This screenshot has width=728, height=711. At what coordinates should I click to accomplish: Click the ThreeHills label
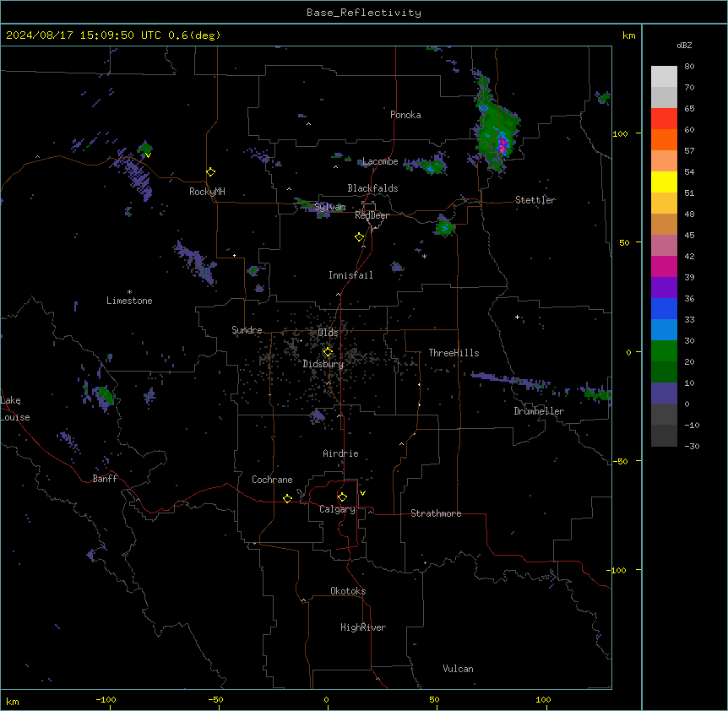pos(454,353)
